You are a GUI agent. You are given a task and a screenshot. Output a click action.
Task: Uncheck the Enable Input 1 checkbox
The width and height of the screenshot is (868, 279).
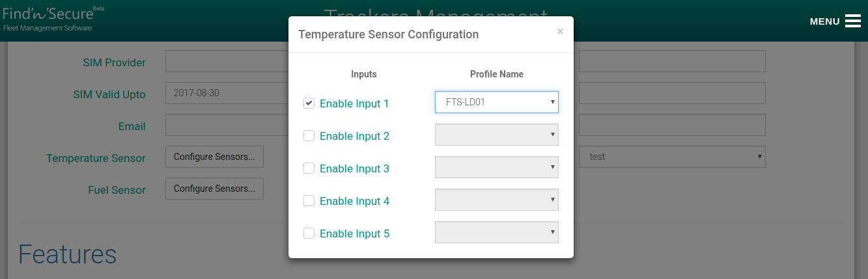point(309,103)
